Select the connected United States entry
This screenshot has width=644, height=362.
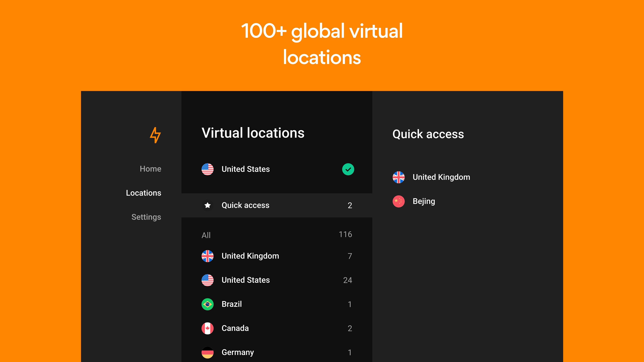(x=277, y=169)
